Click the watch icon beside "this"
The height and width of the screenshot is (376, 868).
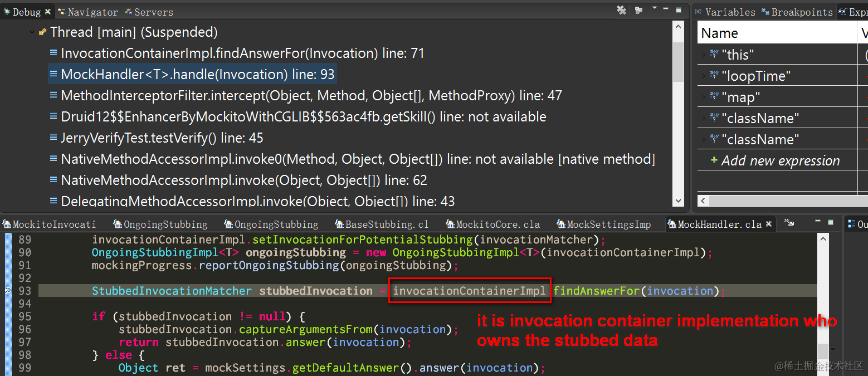[x=714, y=54]
